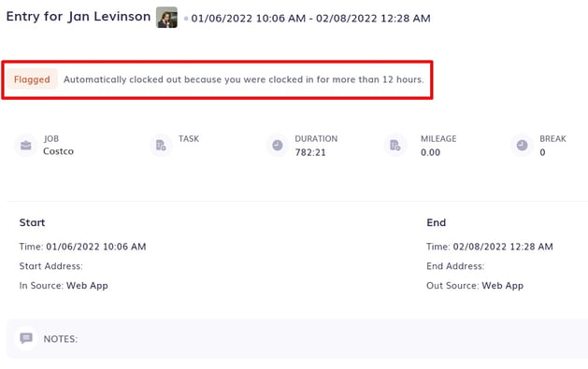Click the status dot beside the date range

tap(186, 19)
